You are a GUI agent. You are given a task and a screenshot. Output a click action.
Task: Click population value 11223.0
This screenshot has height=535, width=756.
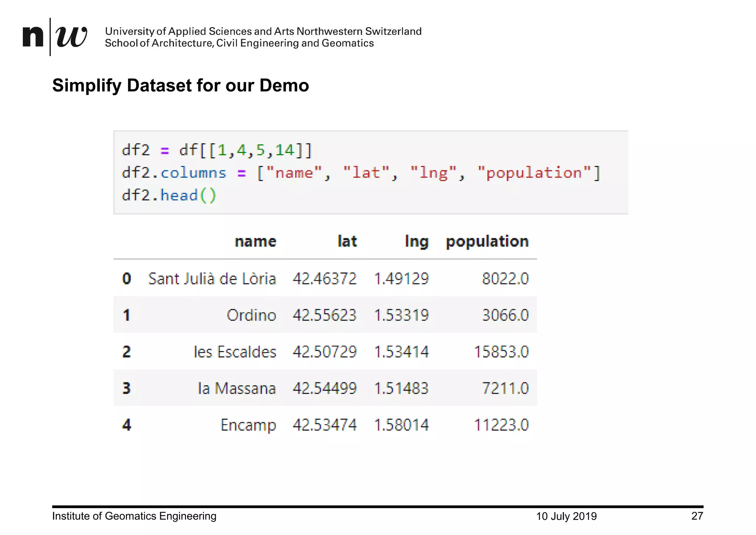point(502,425)
